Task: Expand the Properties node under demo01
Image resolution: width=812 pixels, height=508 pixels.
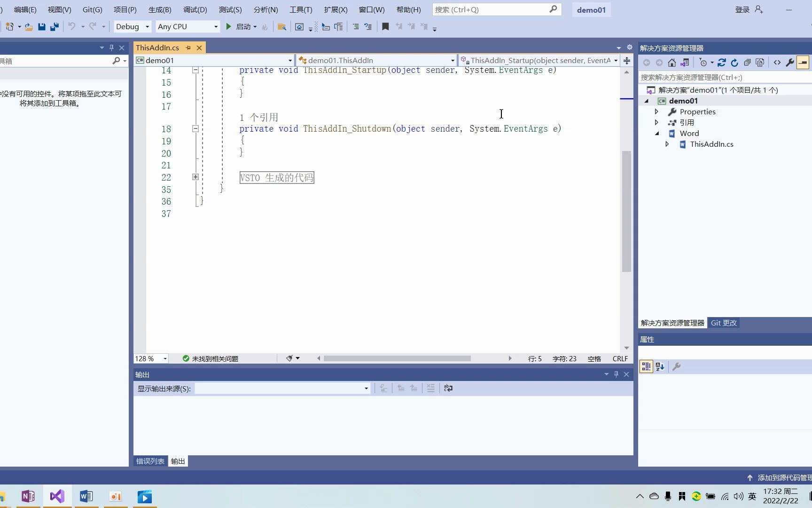Action: (x=656, y=111)
